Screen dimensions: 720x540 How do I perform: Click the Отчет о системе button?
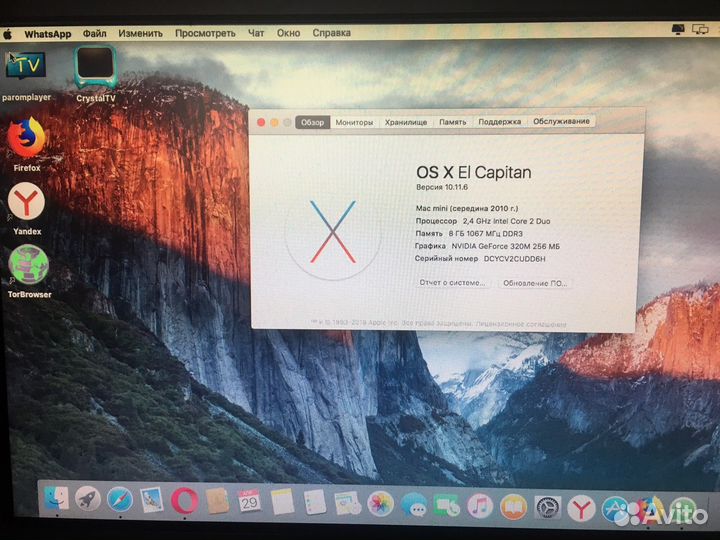point(452,282)
